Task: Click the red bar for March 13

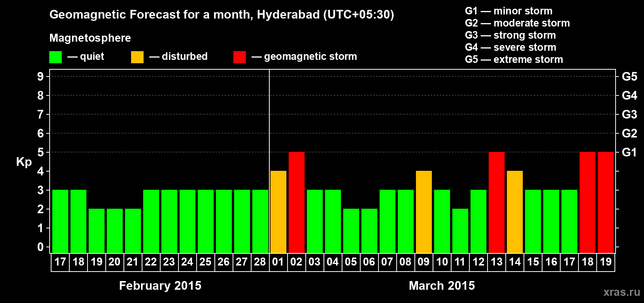Action: [x=497, y=203]
